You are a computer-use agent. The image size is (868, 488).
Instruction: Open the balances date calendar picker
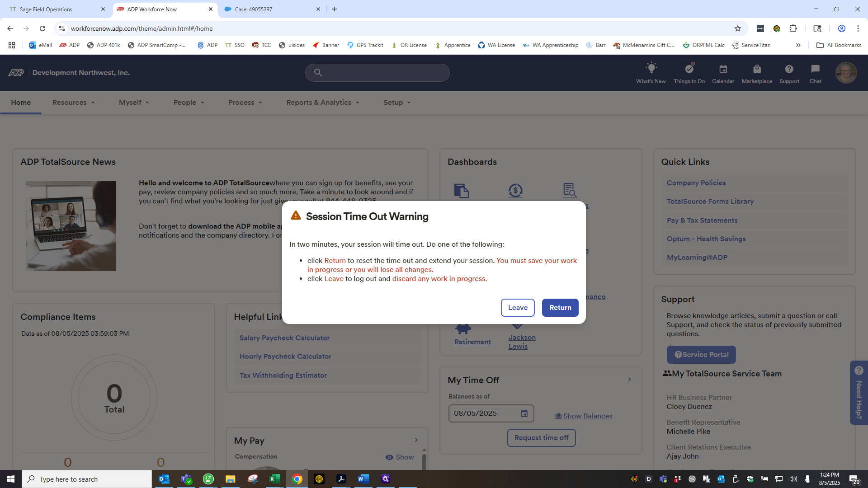coord(524,413)
